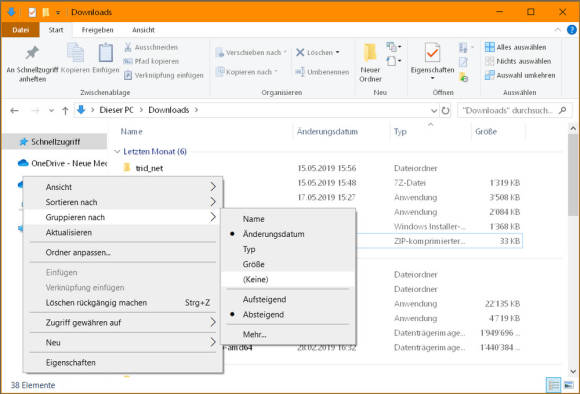The width and height of the screenshot is (580, 394).
Task: Group by Größe option
Action: pyautogui.click(x=288, y=264)
